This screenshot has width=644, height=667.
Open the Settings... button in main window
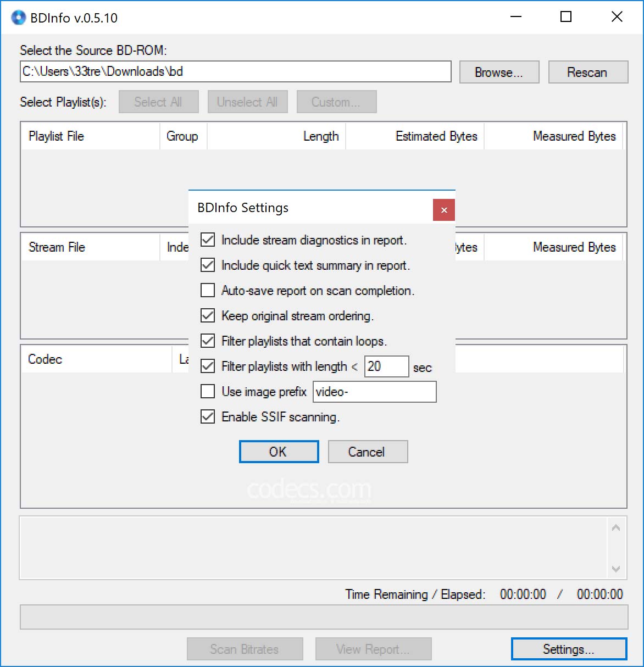(x=569, y=649)
